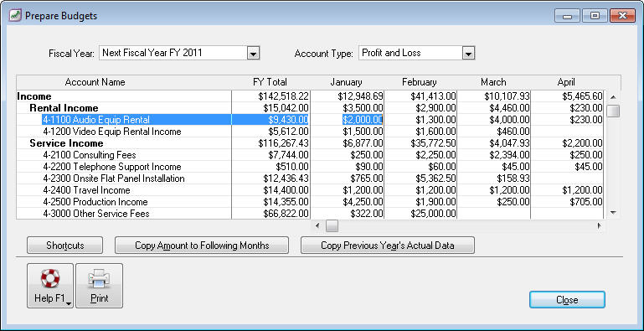The height and width of the screenshot is (331, 644).
Task: Open the Fiscal Year dropdown arrow
Action: [254, 53]
